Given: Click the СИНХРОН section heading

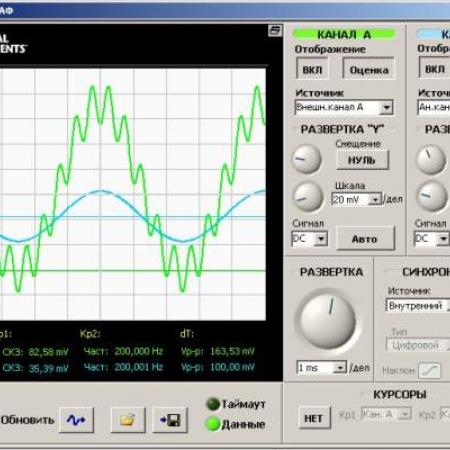Looking at the screenshot, I should (426, 272).
